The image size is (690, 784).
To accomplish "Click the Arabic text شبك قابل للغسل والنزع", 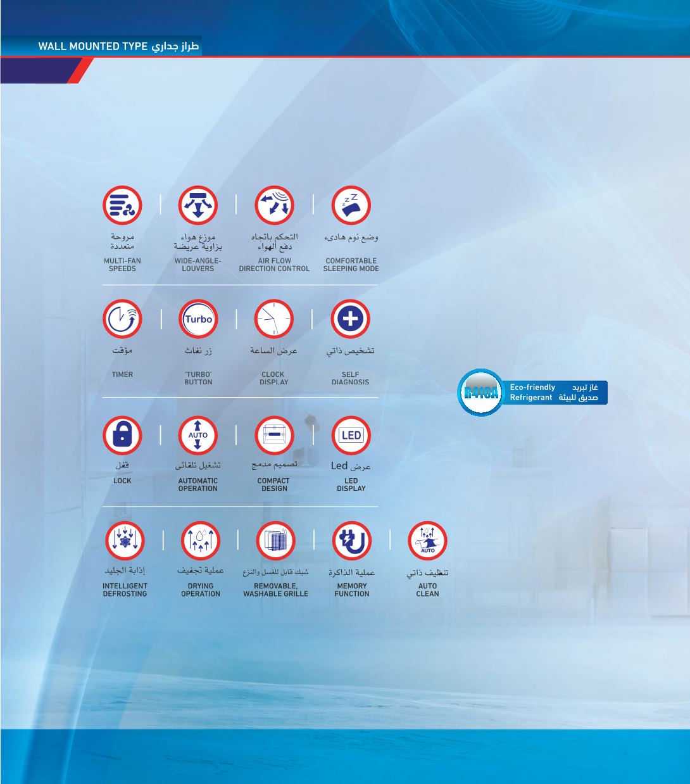I will (275, 572).
